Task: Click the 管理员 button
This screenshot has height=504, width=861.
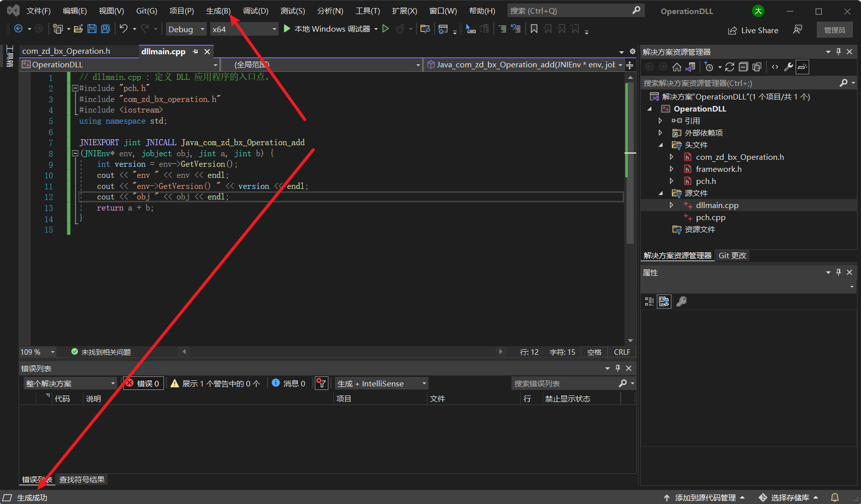Action: (x=835, y=30)
